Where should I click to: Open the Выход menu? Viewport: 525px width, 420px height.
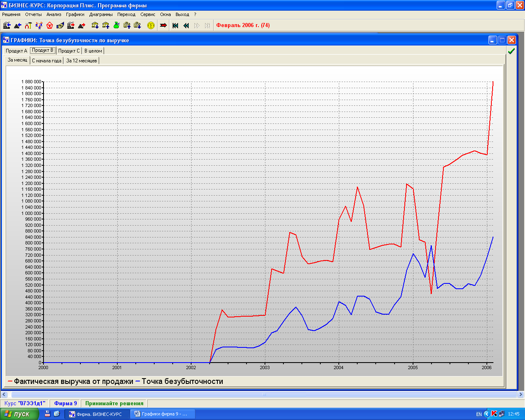pyautogui.click(x=182, y=14)
